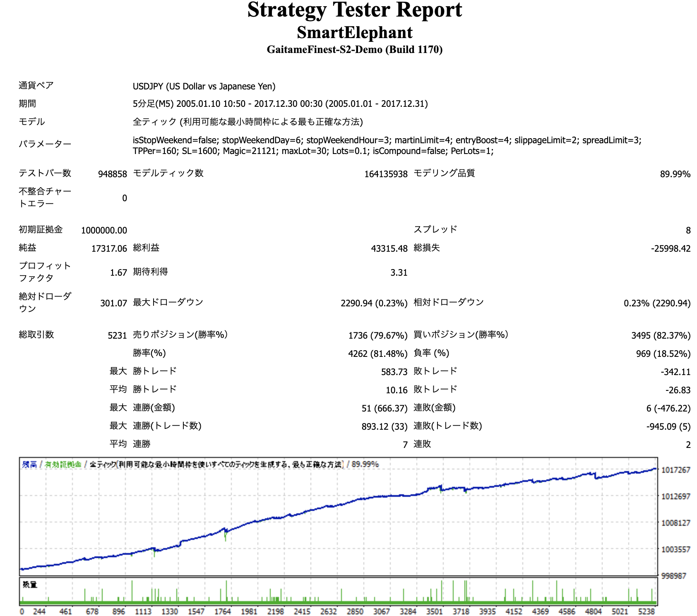Click the expected payoff value "3.31"
Screen dimensions: 697x616
click(399, 272)
